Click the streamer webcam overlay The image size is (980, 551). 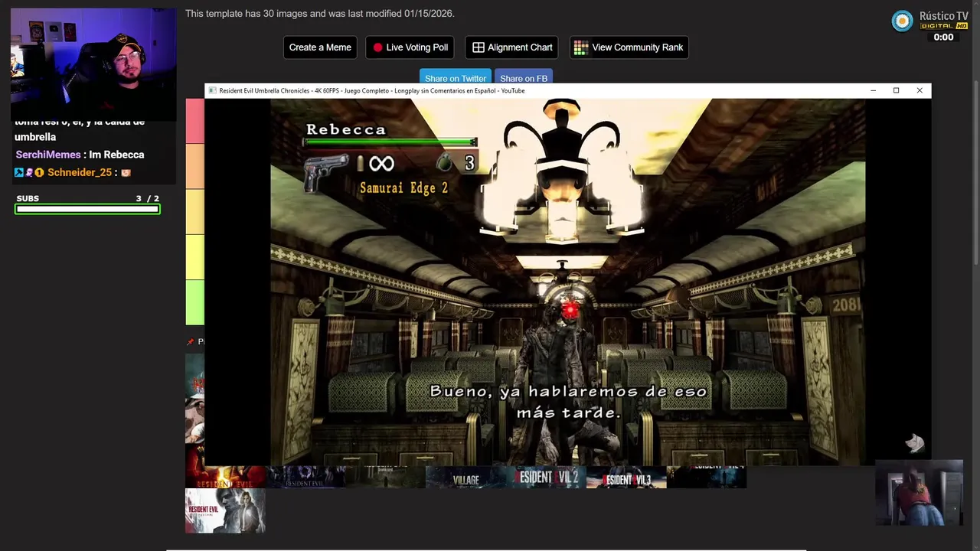click(x=93, y=63)
